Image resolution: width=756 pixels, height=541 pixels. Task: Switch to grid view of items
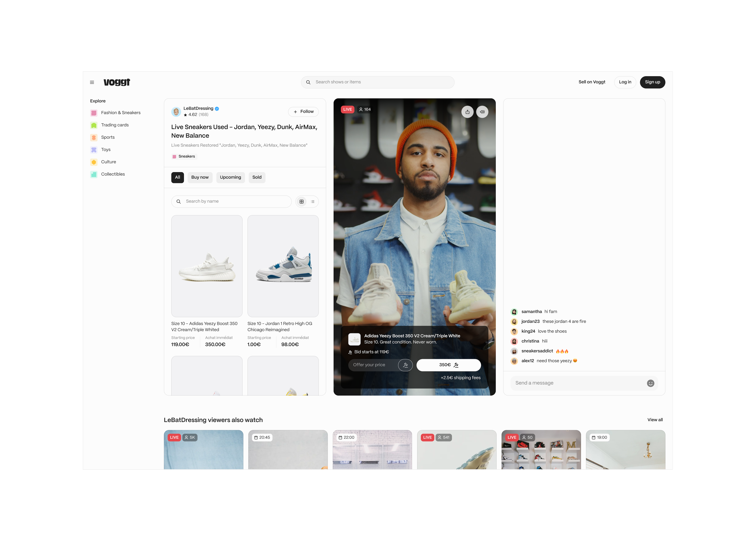click(301, 201)
